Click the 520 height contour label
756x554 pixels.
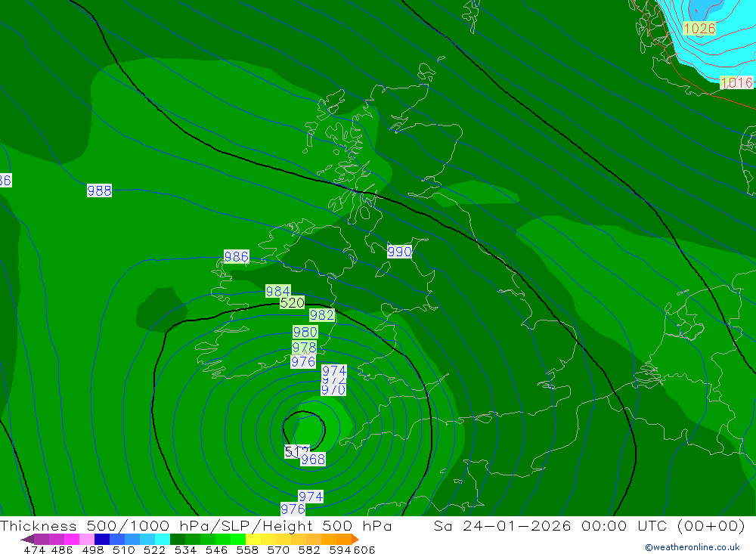292,303
